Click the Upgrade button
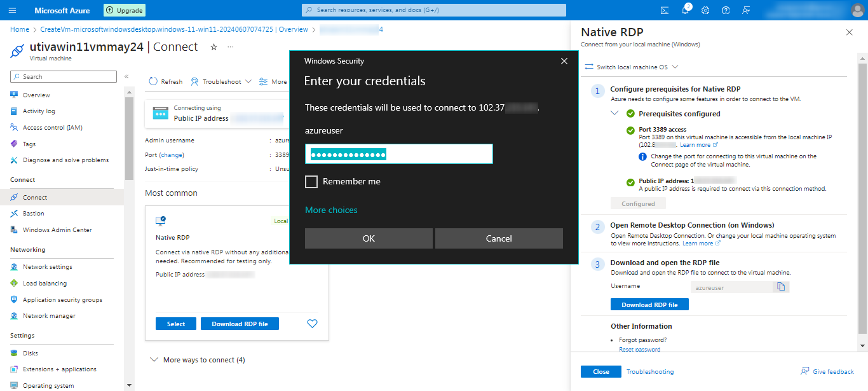 click(125, 10)
